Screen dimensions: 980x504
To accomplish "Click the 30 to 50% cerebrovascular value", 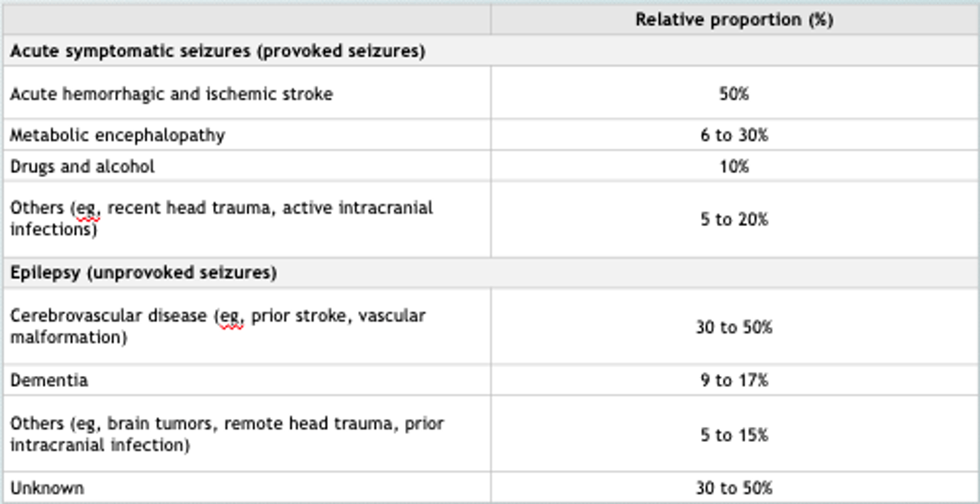I will coord(734,327).
